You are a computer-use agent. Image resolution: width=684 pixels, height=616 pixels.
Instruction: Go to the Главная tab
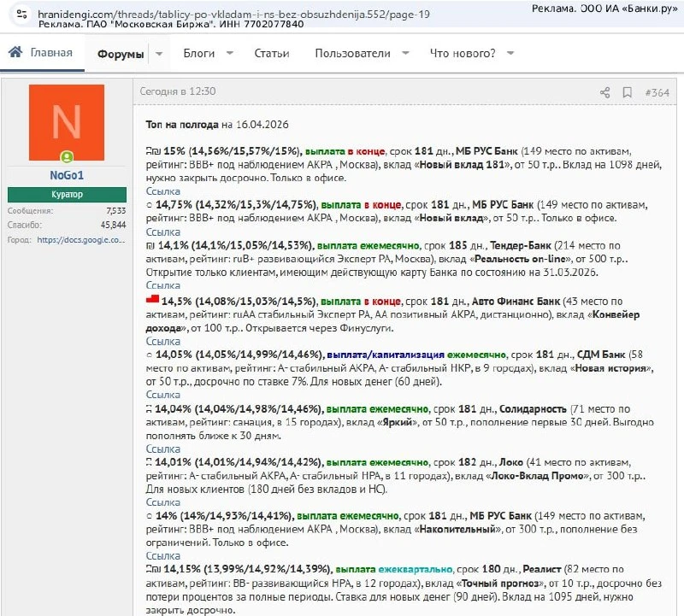point(42,53)
